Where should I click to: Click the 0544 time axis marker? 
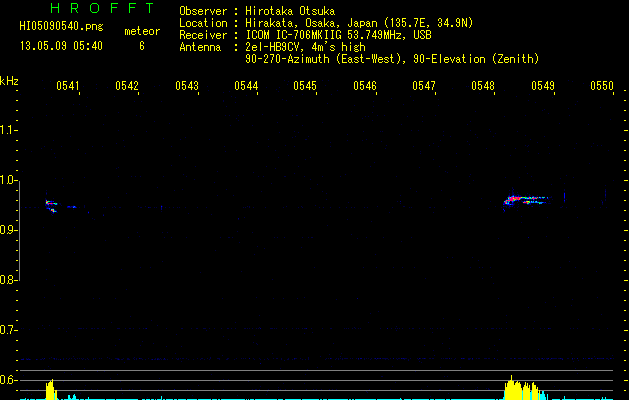click(x=246, y=86)
